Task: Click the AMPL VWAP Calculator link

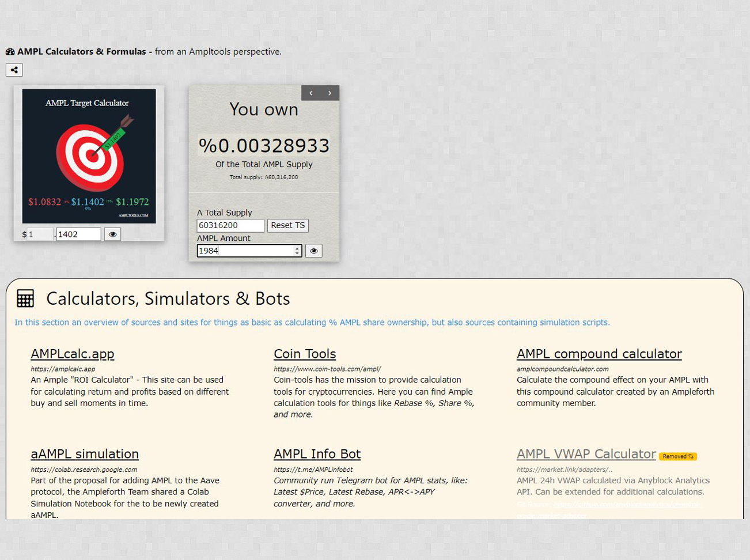Action: [x=586, y=454]
